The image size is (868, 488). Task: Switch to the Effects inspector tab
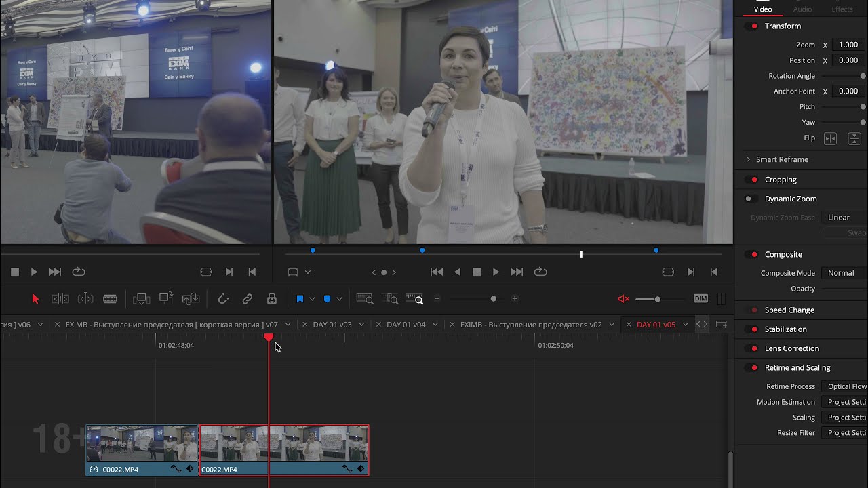(842, 9)
